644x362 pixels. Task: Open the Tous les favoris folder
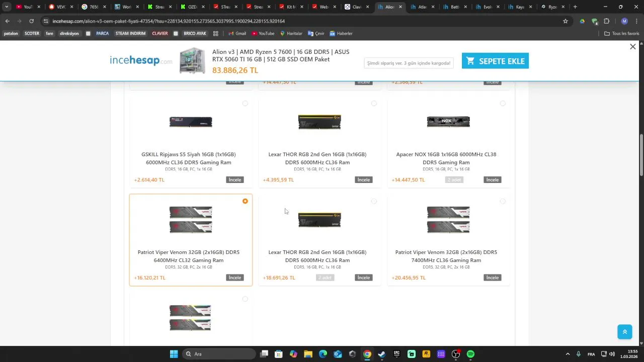click(x=622, y=34)
